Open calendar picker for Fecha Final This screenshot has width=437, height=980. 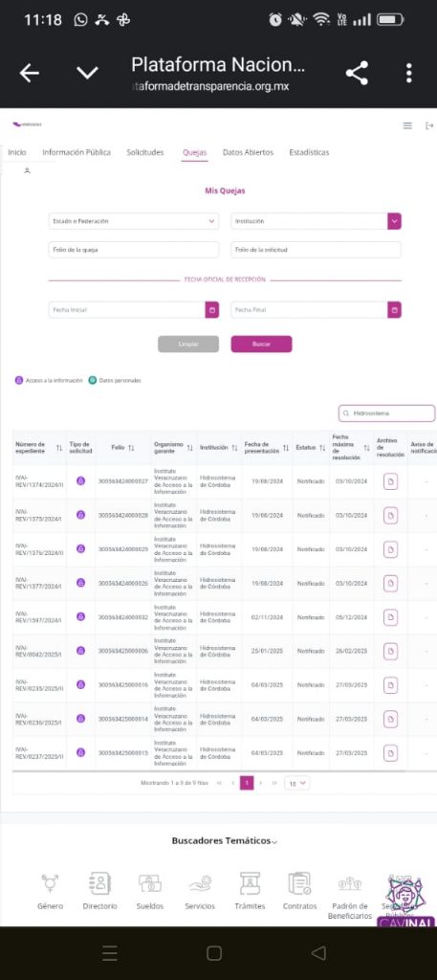coord(394,310)
